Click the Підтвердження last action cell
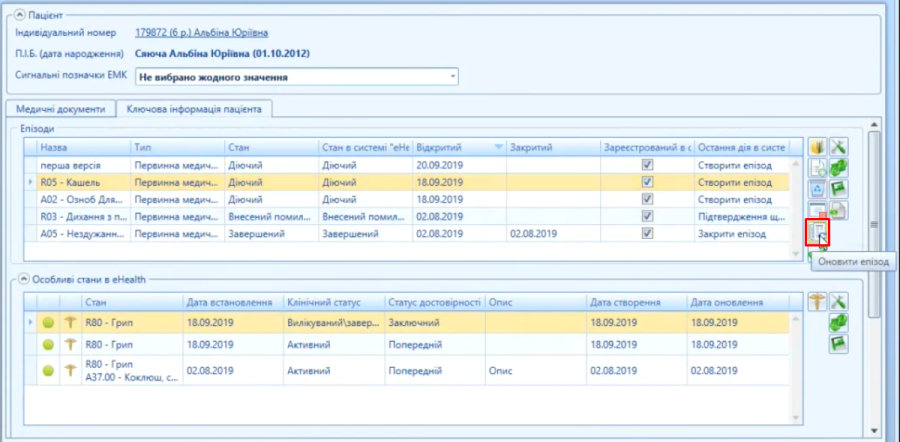Viewport: 900px width, 442px height. pos(742,217)
